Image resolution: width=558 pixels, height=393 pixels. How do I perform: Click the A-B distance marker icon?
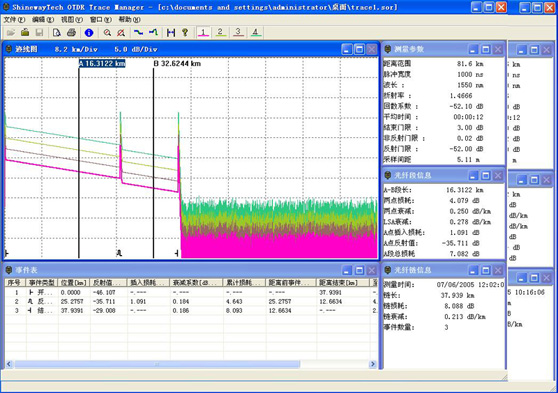[171, 33]
